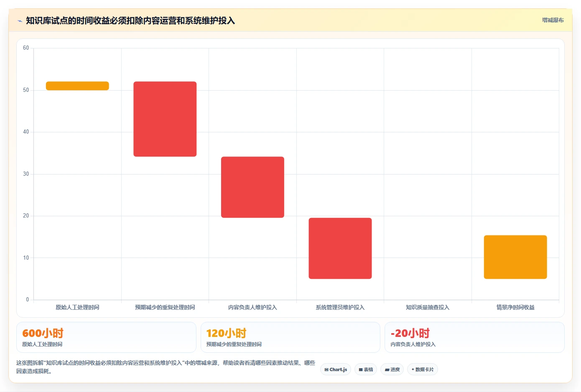
Task: Click the small icon inside the Chart.js tag
Action: point(326,370)
